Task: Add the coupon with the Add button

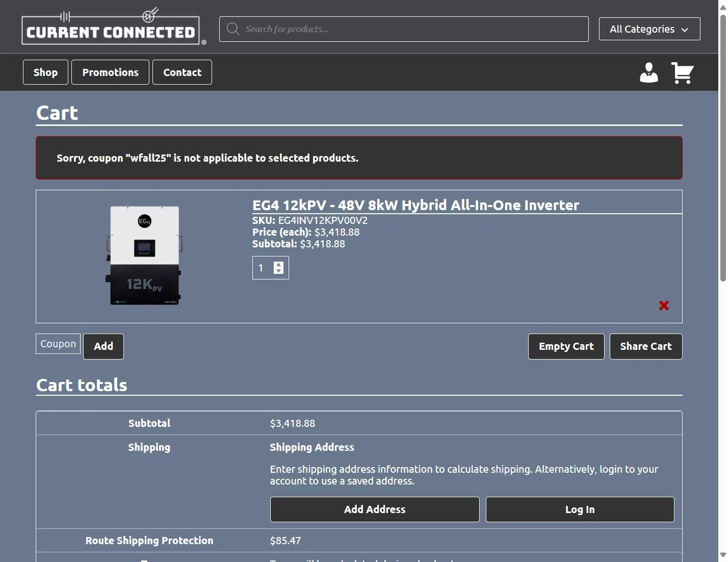Action: 103,346
